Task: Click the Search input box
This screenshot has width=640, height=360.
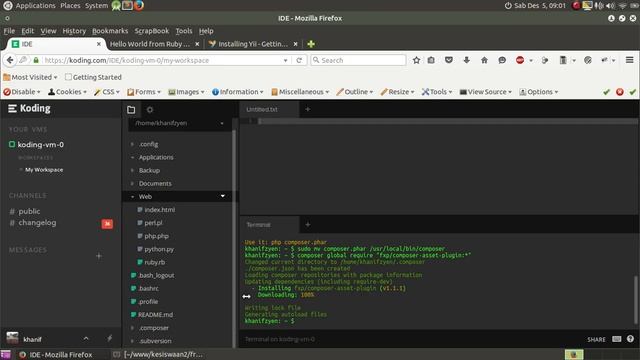Action: (x=358, y=60)
